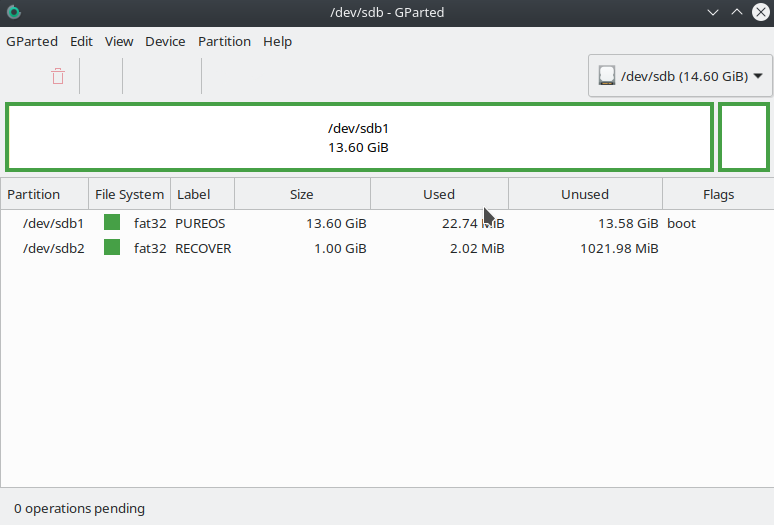Open the Help menu
The image size is (774, 525).
(x=277, y=42)
